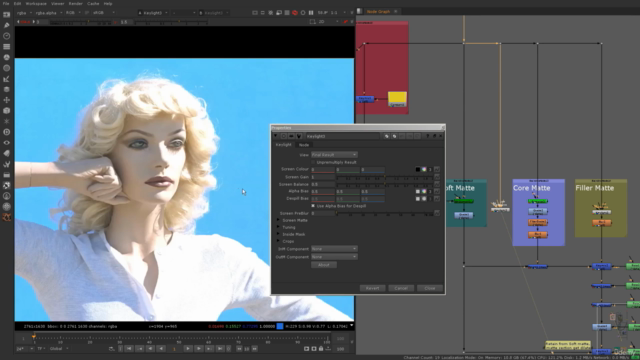Screen dimensions: 640x360
Task: Jump to last frame button
Action: coord(220,349)
